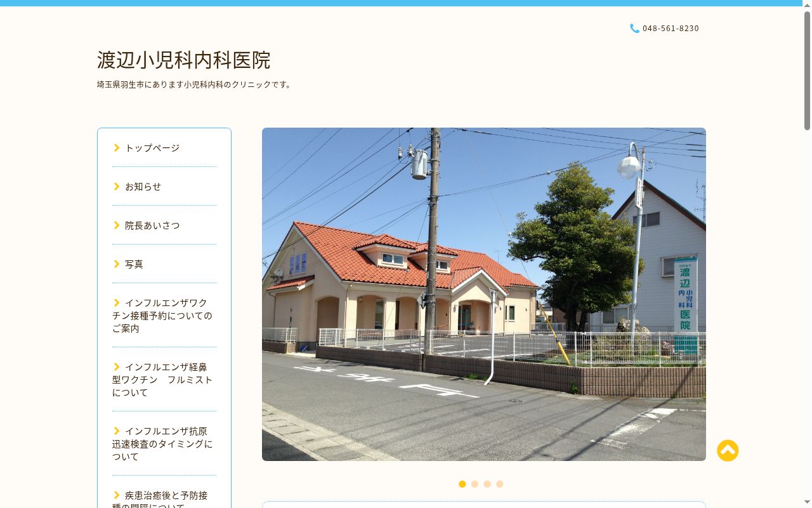
Task: Click the tagline 埼玉県羽生市にあります小児科内科のクリニックです。
Action: point(195,84)
